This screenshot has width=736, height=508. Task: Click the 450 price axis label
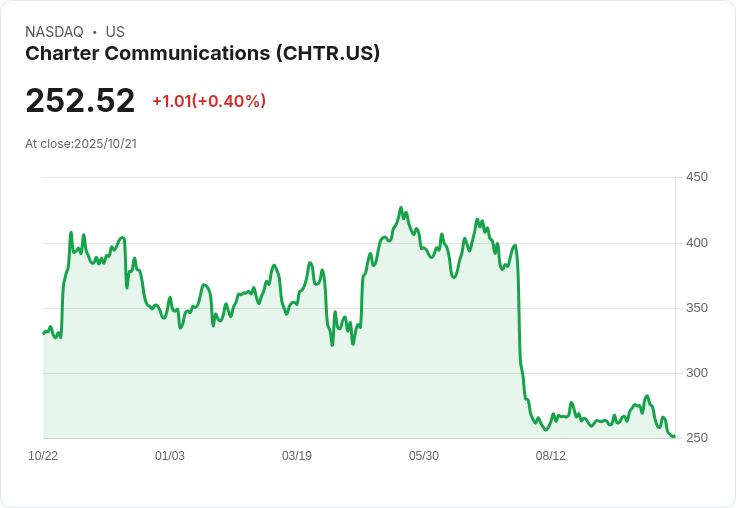(x=697, y=177)
